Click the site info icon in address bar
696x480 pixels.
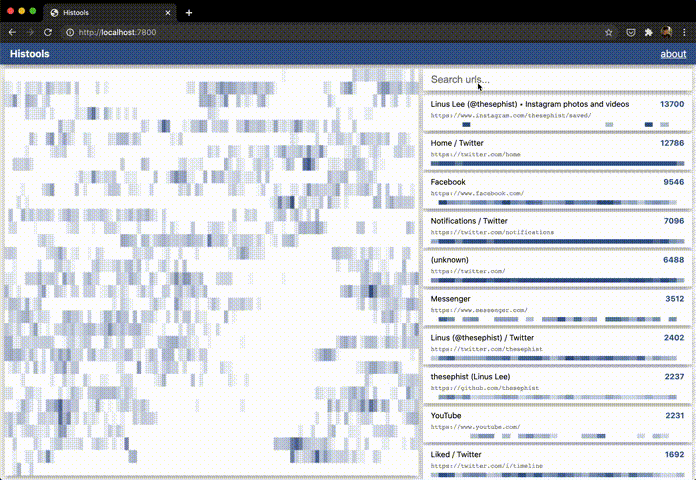(70, 32)
